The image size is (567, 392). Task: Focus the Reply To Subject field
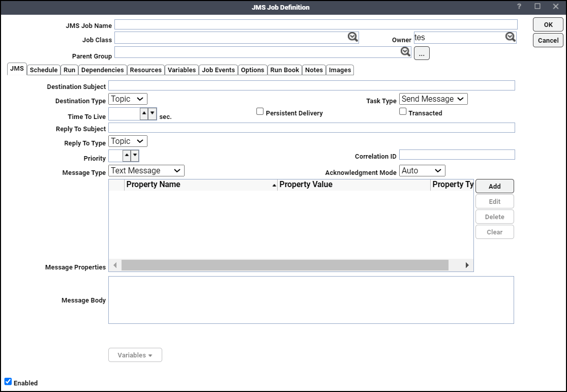point(312,128)
